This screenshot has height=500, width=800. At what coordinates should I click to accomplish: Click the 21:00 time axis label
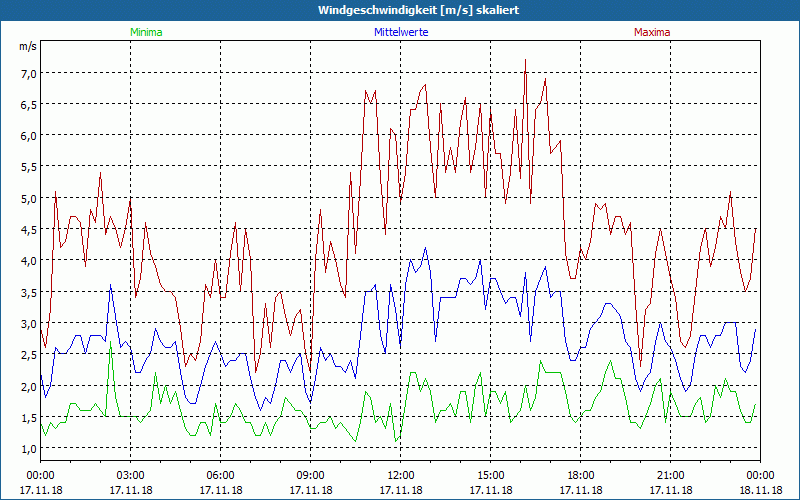point(670,476)
